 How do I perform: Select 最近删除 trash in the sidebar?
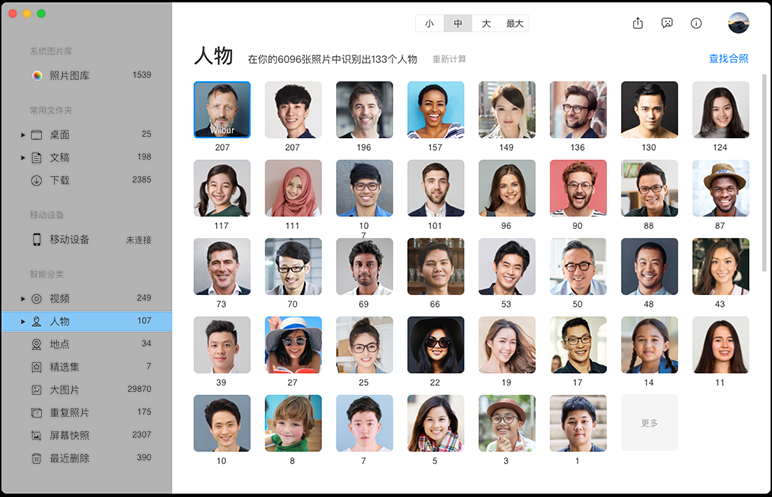pos(70,458)
